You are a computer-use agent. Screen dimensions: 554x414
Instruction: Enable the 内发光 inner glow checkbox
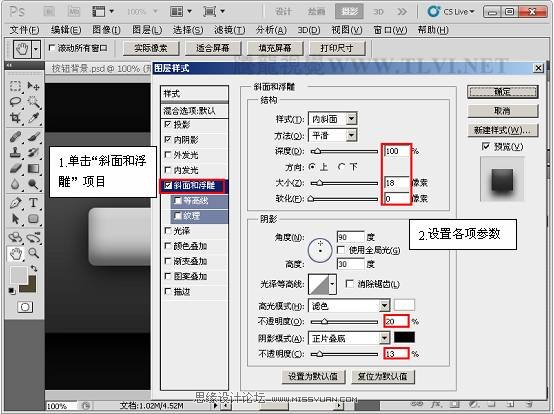168,170
